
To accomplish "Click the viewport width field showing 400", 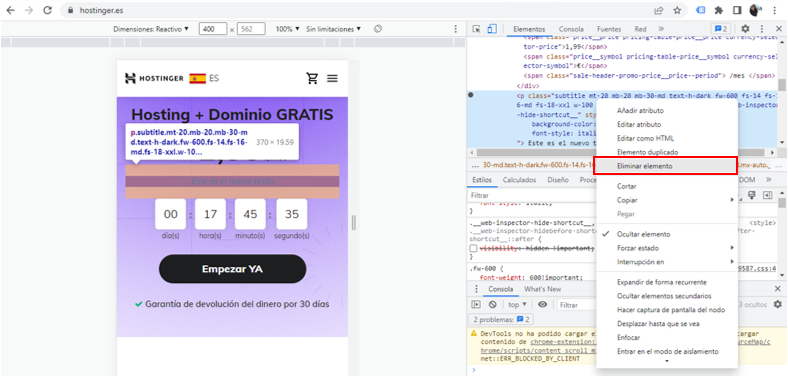I will coord(213,29).
